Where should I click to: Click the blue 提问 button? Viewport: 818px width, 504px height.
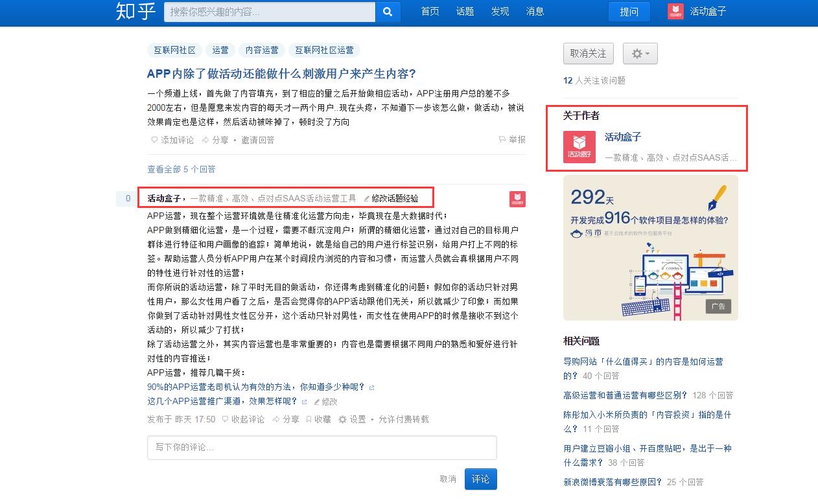pyautogui.click(x=629, y=11)
